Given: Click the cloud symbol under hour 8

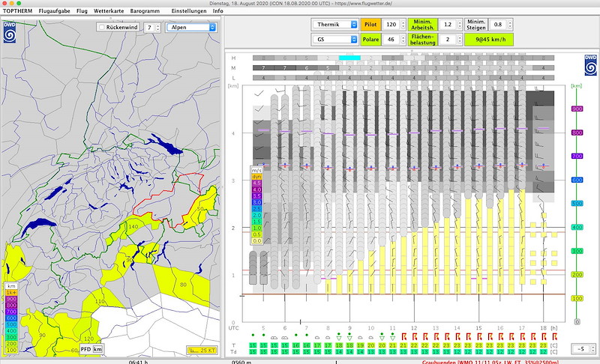Looking at the screenshot, I should (x=328, y=338).
